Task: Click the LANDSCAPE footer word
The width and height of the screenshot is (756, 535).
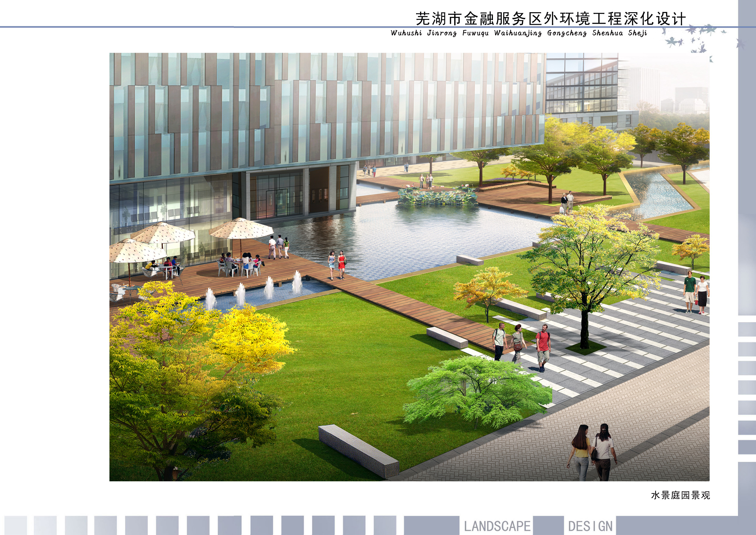Action: click(497, 526)
